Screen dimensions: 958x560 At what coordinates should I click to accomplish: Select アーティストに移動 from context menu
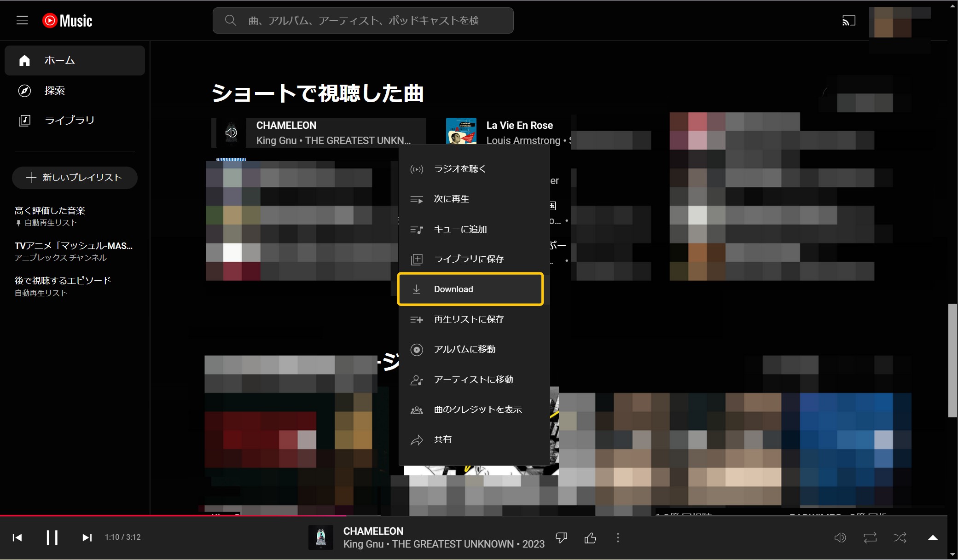tap(474, 380)
